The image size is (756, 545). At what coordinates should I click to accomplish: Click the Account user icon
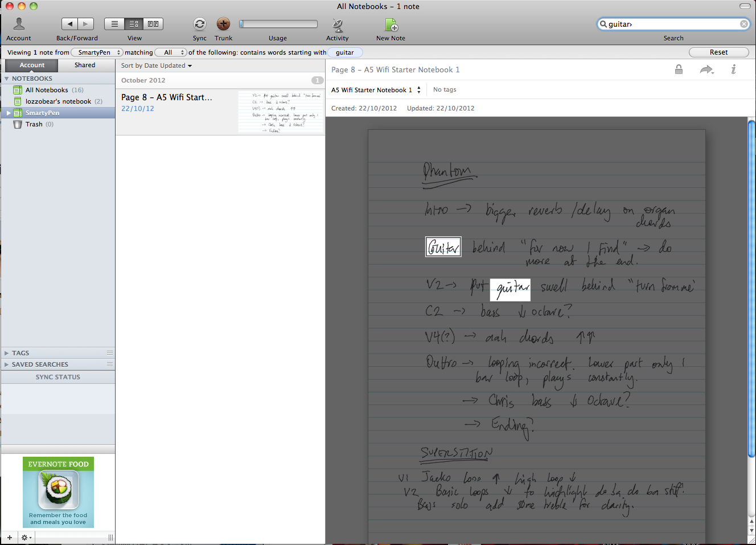click(x=19, y=24)
